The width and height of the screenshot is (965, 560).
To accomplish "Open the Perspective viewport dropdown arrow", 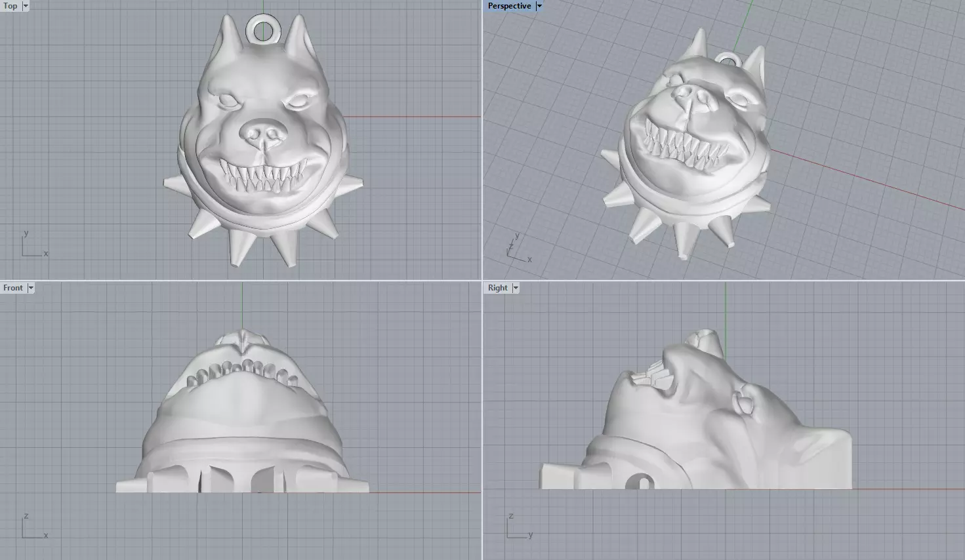I will click(x=539, y=6).
